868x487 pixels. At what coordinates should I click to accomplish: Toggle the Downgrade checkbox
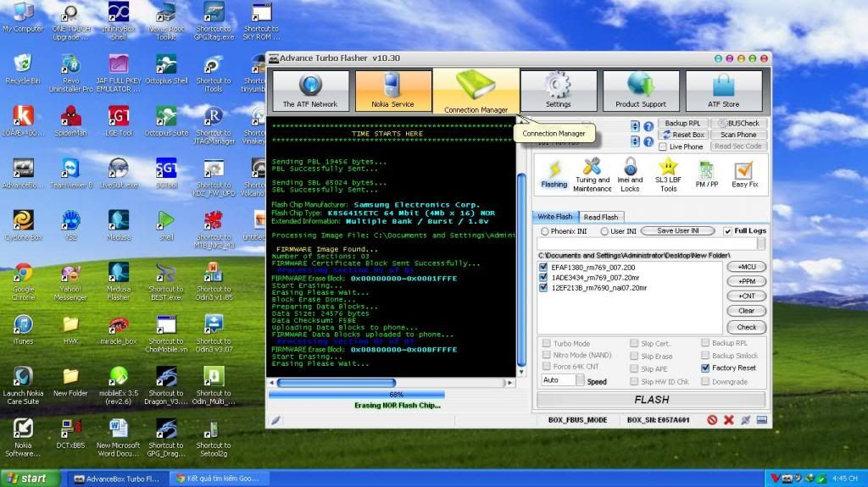(705, 381)
